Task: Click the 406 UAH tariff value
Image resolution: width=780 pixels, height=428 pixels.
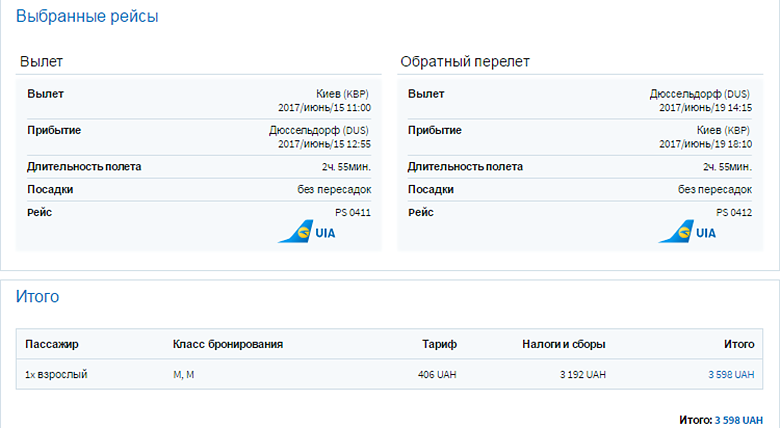Action: (437, 374)
